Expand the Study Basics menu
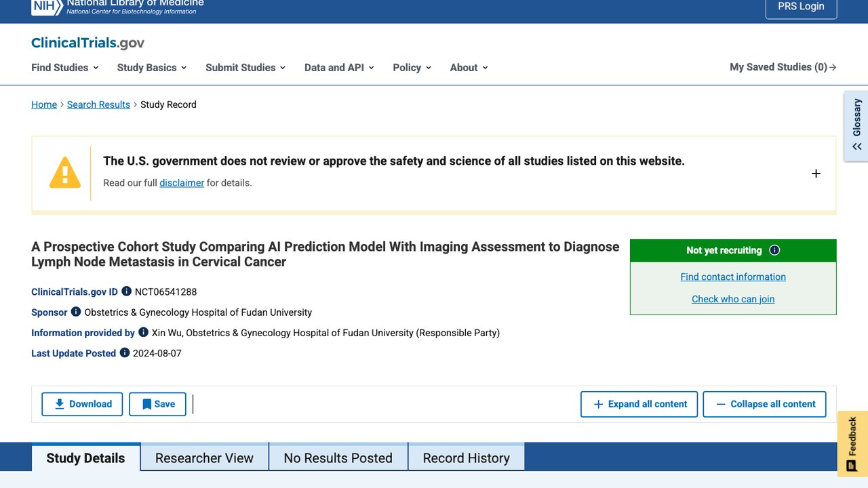The width and height of the screenshot is (868, 488). point(152,67)
